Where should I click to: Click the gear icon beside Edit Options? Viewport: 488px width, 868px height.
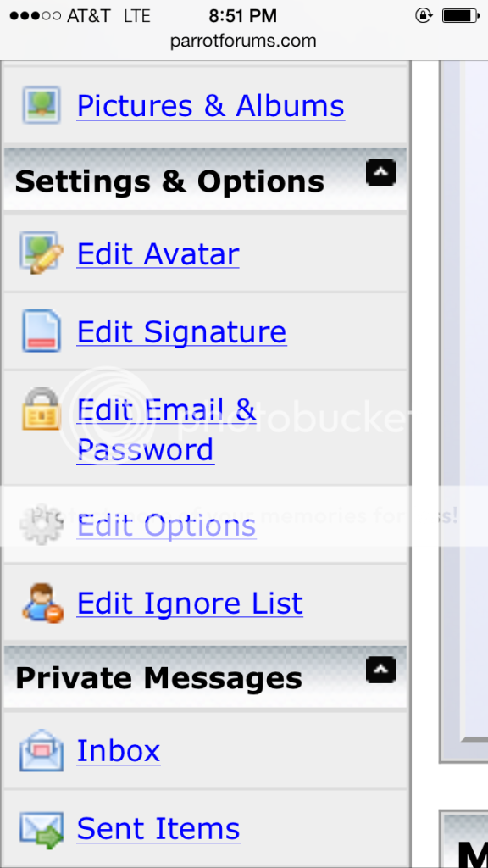pyautogui.click(x=41, y=524)
